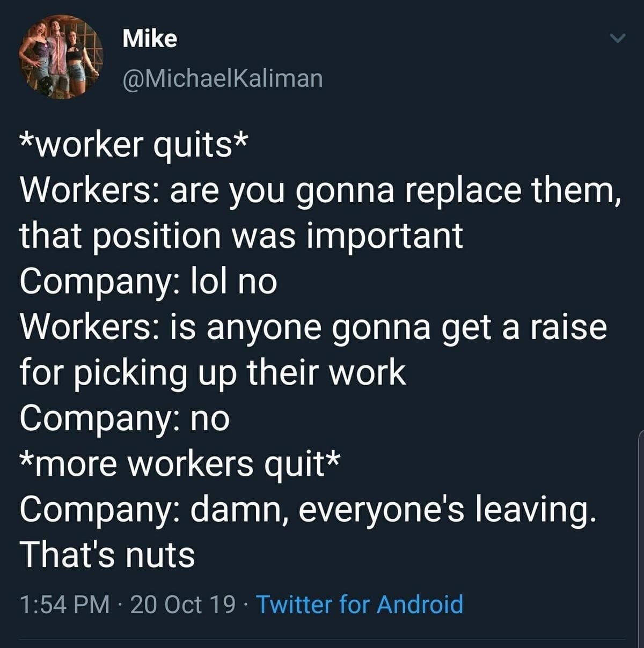This screenshot has width=644, height=648.
Task: Click "Company: damn, everyone's leaving." line
Action: click(x=308, y=509)
